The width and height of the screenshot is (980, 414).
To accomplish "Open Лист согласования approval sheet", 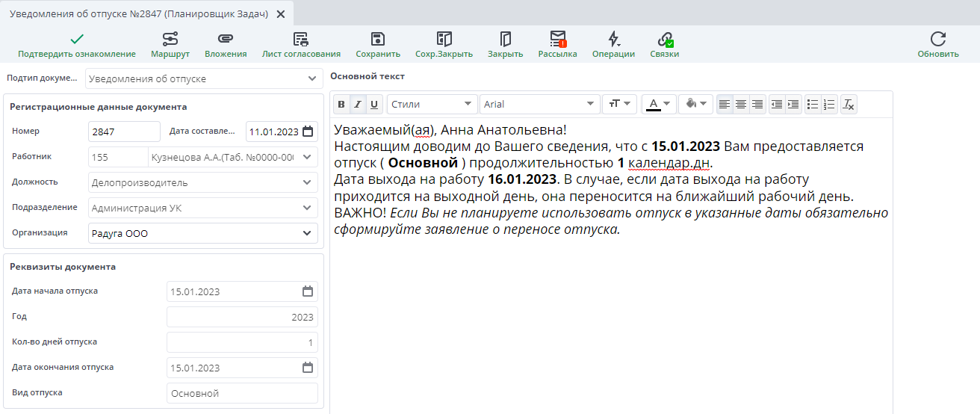I will 301,45.
